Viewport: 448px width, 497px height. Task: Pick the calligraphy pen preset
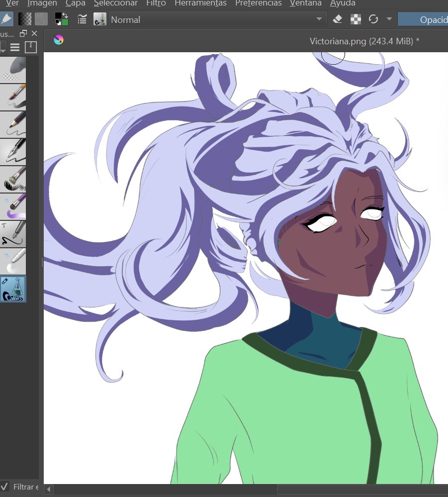[x=12, y=234]
